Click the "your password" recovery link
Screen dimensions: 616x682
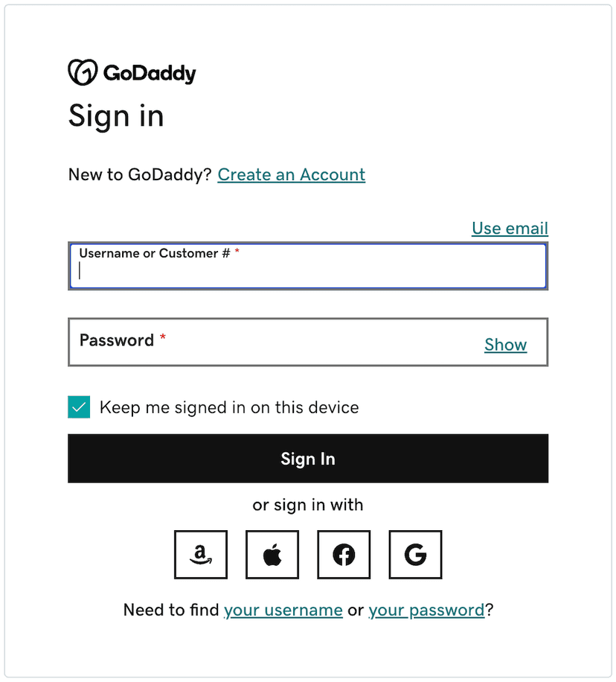[x=426, y=610]
